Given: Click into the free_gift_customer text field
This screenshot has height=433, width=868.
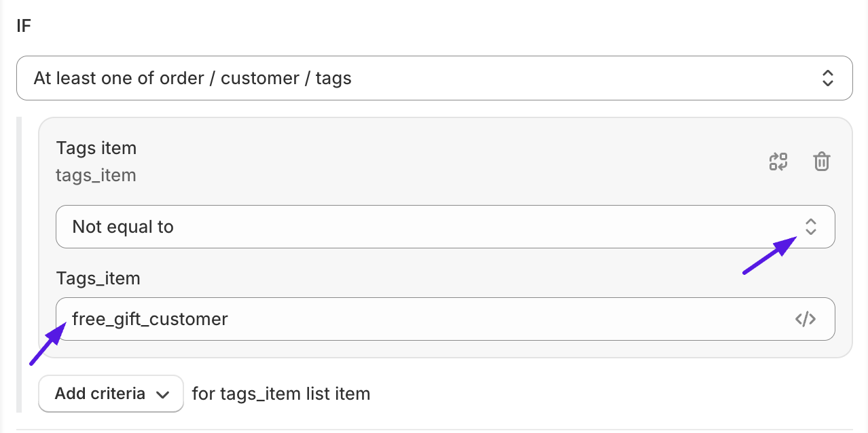Looking at the screenshot, I should click(446, 319).
